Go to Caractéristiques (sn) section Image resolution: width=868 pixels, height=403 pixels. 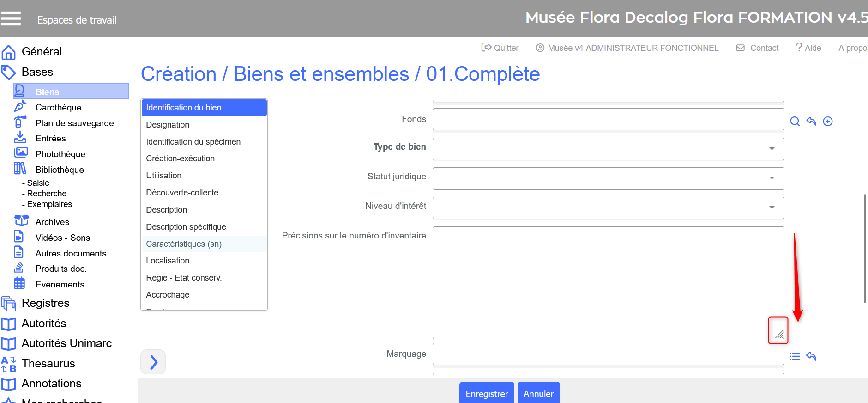[184, 244]
